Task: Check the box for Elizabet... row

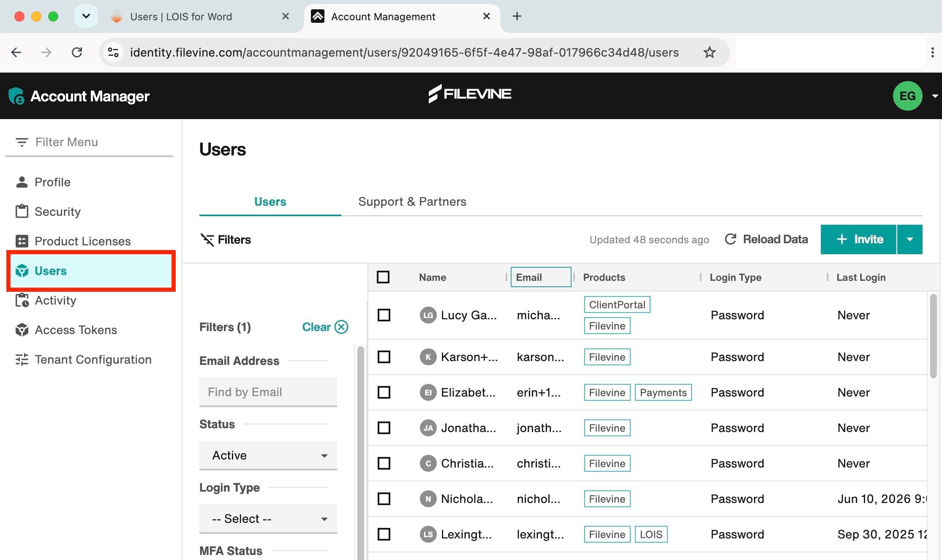Action: coord(384,392)
